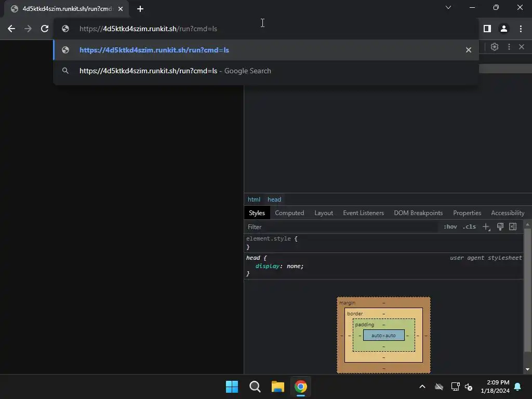532x399 pixels.
Task: Toggle the browser side panel icon
Action: click(487, 29)
